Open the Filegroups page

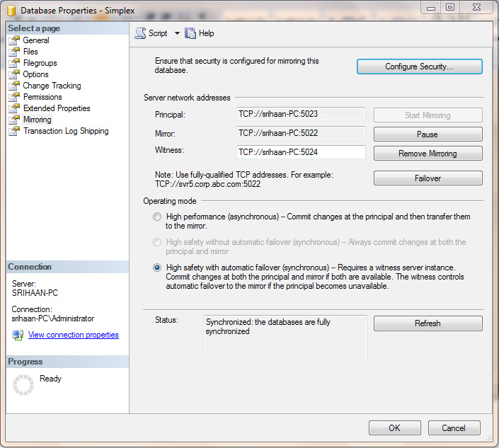coord(40,63)
